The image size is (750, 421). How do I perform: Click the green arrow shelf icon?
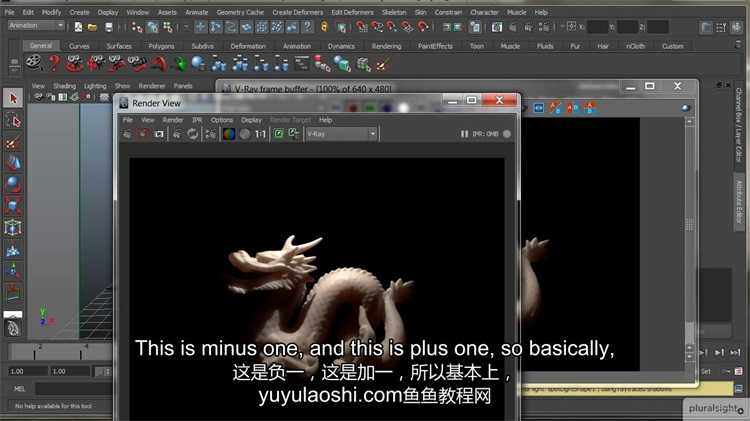180,63
